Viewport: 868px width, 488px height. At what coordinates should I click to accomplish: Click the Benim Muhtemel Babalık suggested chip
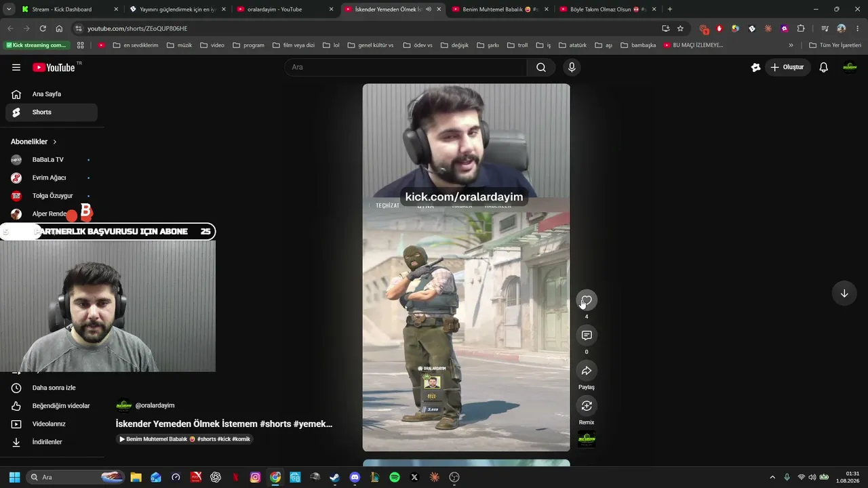[x=184, y=439]
